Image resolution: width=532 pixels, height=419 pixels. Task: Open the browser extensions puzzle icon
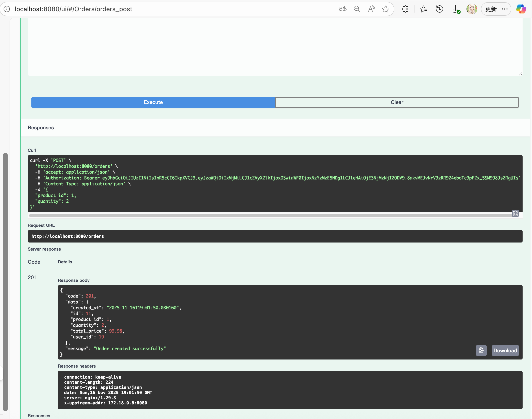(405, 9)
